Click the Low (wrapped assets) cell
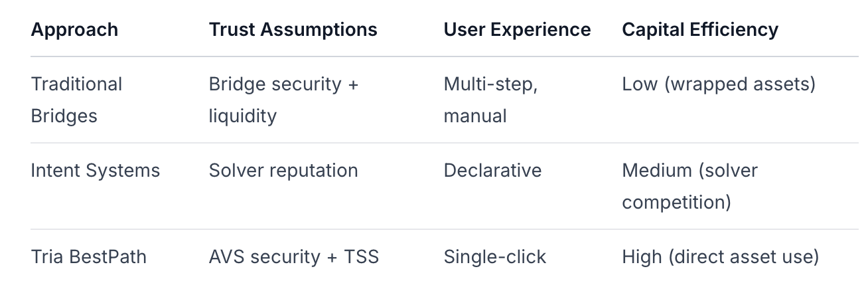The width and height of the screenshot is (868, 303). [x=718, y=84]
